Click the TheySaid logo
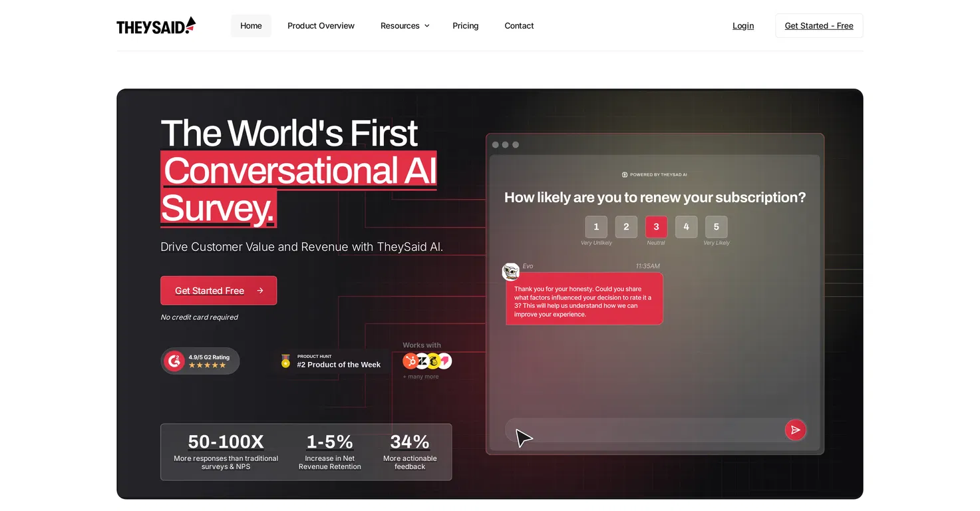 click(x=156, y=25)
